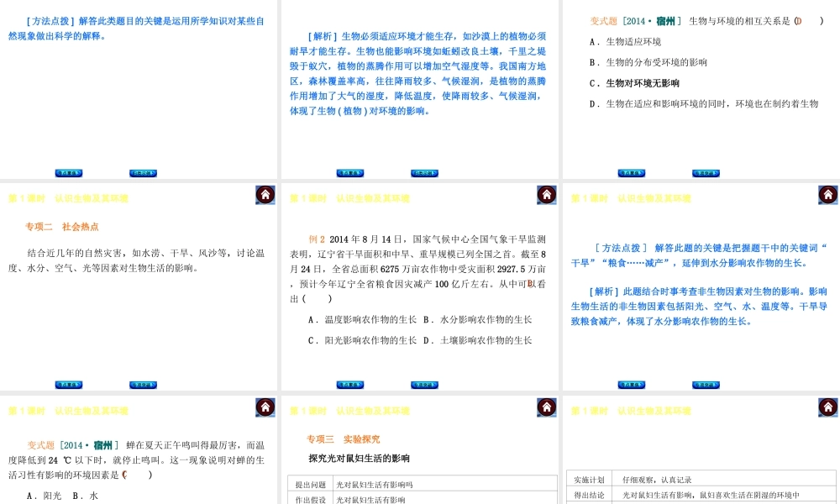Click the left blue button under the 解答此类题目 slide

[x=69, y=173]
